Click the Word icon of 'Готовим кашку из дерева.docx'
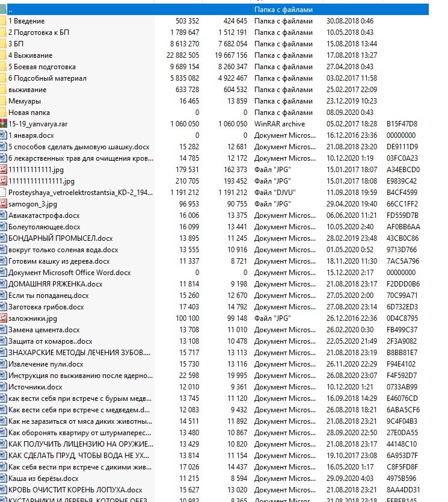The height and width of the screenshot is (502, 448). pyautogui.click(x=3, y=261)
